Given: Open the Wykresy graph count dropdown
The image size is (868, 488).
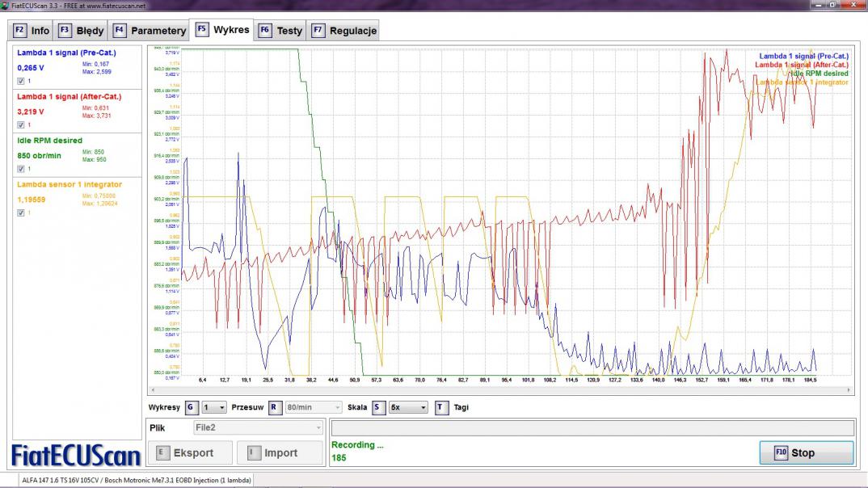Looking at the screenshot, I should [x=215, y=408].
